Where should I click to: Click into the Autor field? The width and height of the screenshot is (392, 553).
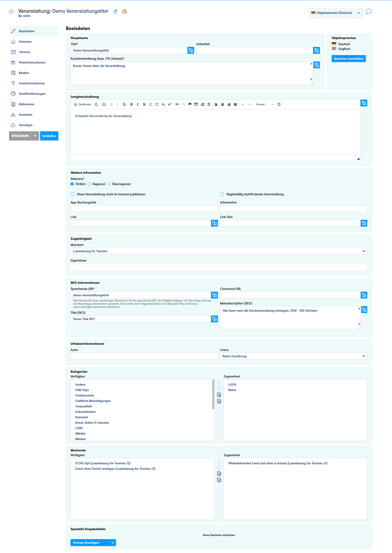(x=144, y=356)
